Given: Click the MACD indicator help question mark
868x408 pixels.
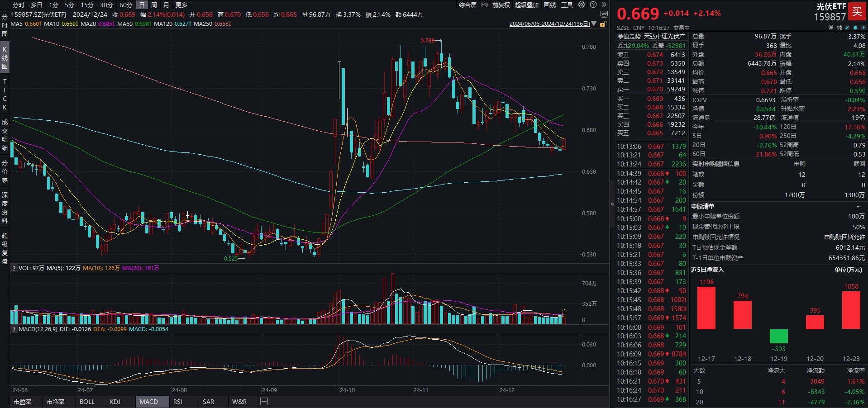Looking at the screenshot, I should point(14,329).
